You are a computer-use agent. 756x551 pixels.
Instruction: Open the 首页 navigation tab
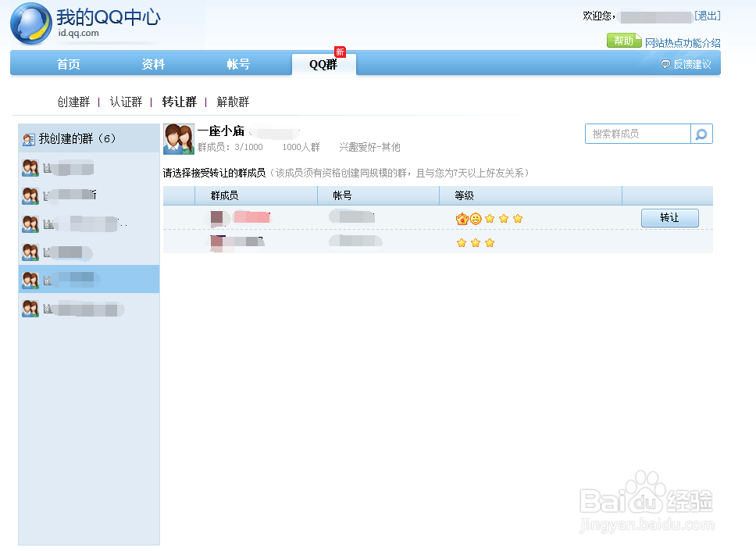pos(69,64)
